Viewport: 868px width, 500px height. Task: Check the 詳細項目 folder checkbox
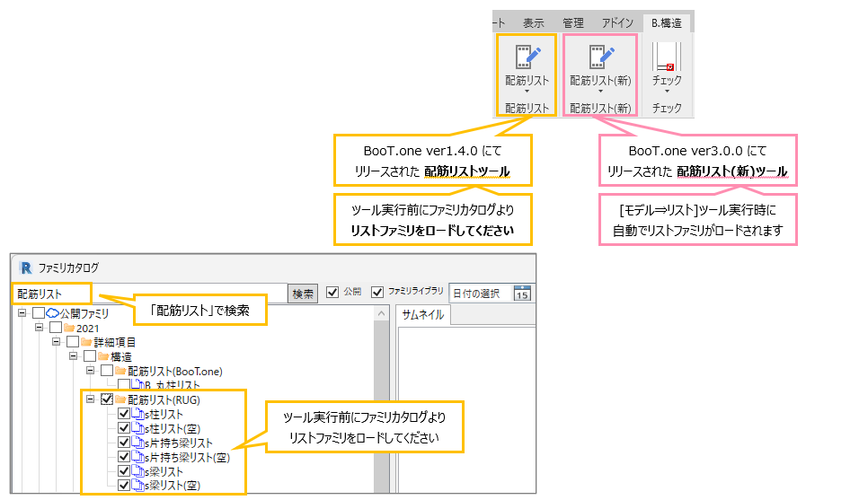point(73,342)
